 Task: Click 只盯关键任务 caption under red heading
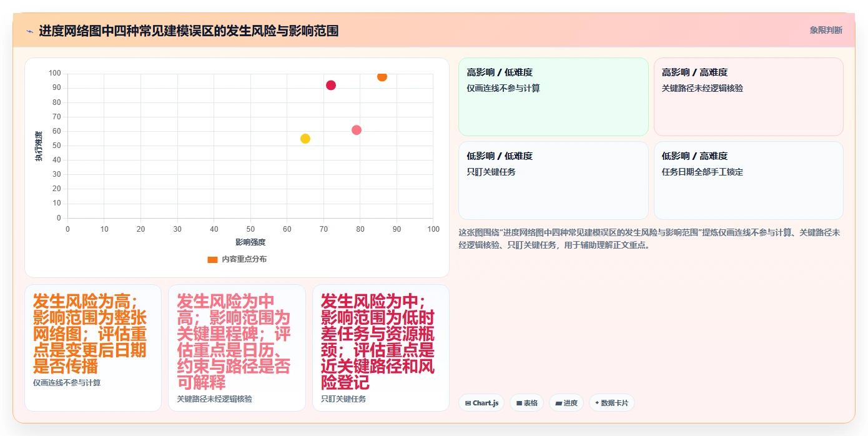tap(343, 399)
